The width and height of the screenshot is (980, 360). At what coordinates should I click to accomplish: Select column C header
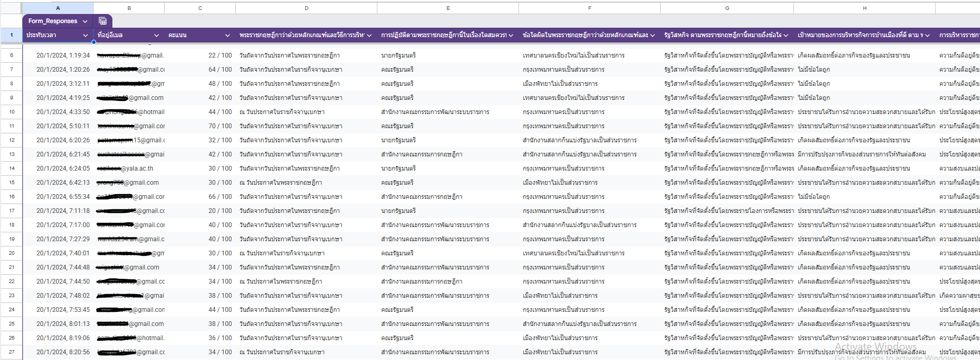(x=200, y=8)
